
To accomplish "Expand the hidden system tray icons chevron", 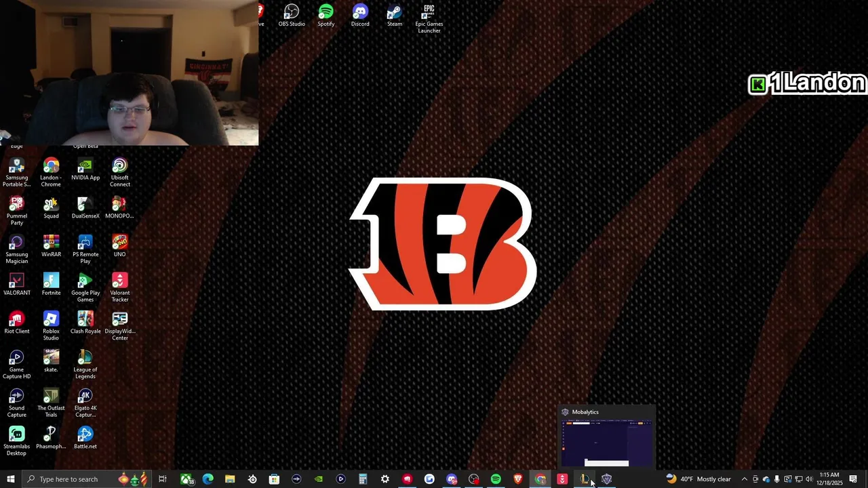I will tap(744, 479).
